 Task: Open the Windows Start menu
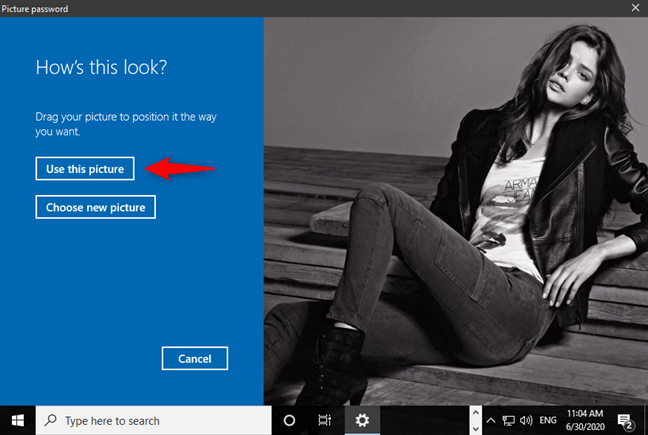pos(17,421)
